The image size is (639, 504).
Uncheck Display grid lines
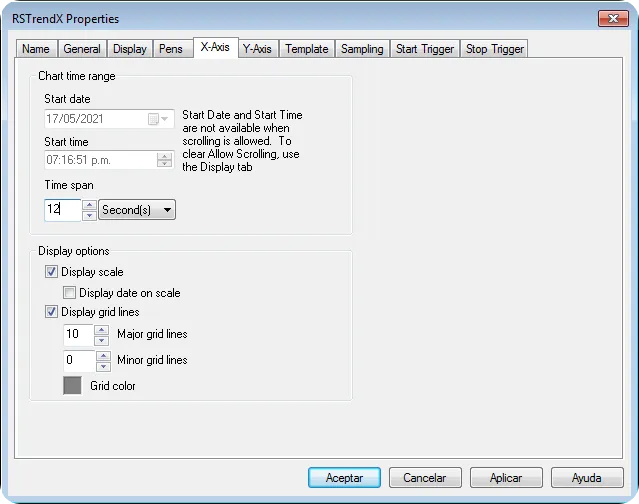click(x=51, y=312)
